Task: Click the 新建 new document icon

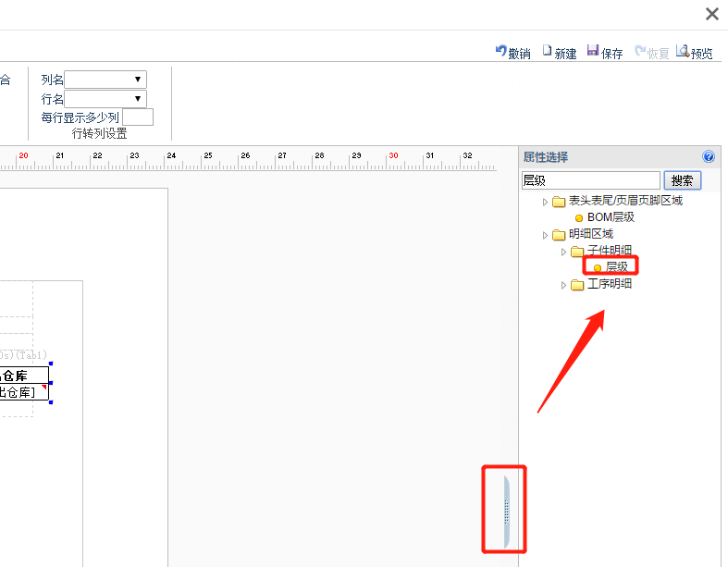Action: [547, 51]
